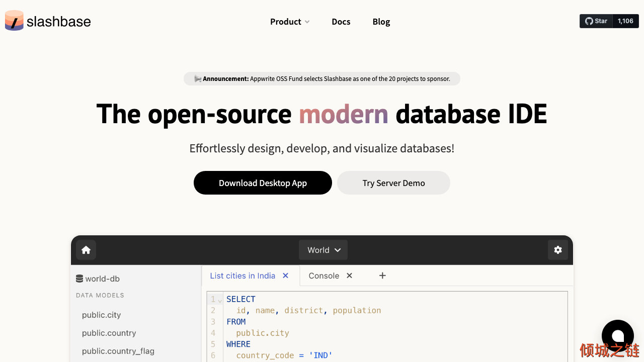644x362 pixels.
Task: Switch to the Console tab
Action: (x=324, y=276)
